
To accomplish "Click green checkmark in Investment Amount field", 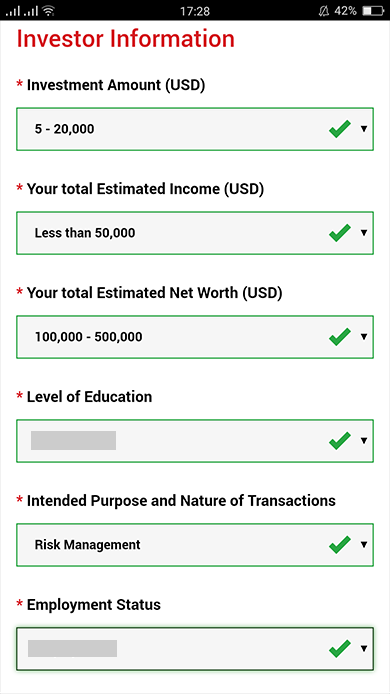I will [340, 129].
